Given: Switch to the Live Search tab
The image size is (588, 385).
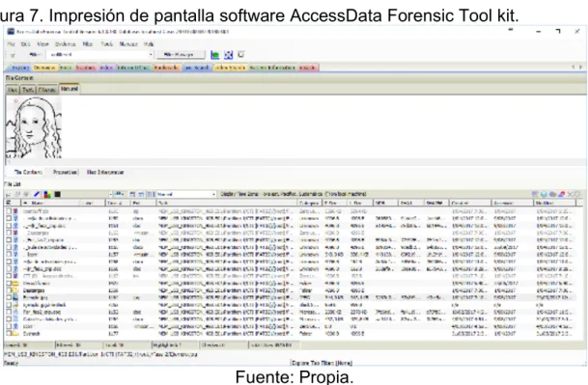Looking at the screenshot, I should [197, 68].
